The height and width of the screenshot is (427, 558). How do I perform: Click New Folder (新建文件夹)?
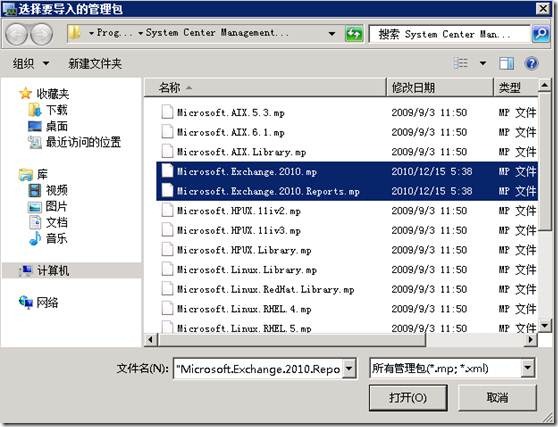[95, 64]
